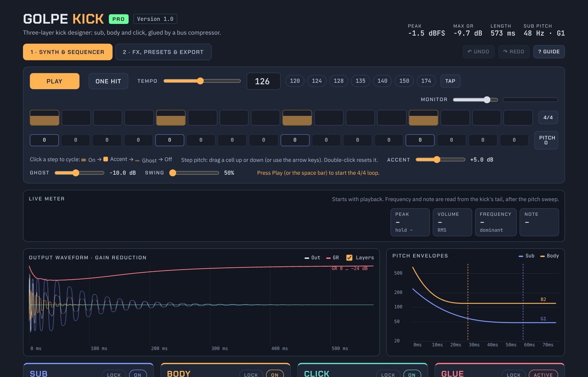Image resolution: width=588 pixels, height=377 pixels.
Task: Toggle the thirteenth sequencer step
Action: coord(423,118)
